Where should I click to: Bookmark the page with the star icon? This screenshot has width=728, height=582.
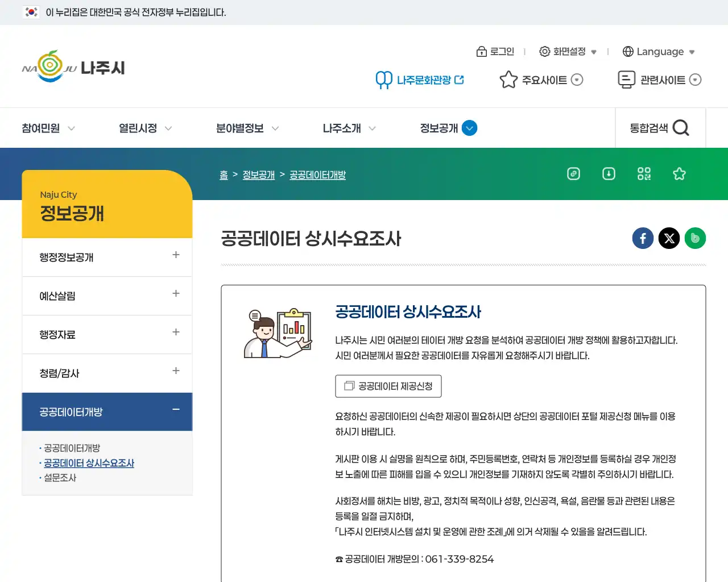679,174
